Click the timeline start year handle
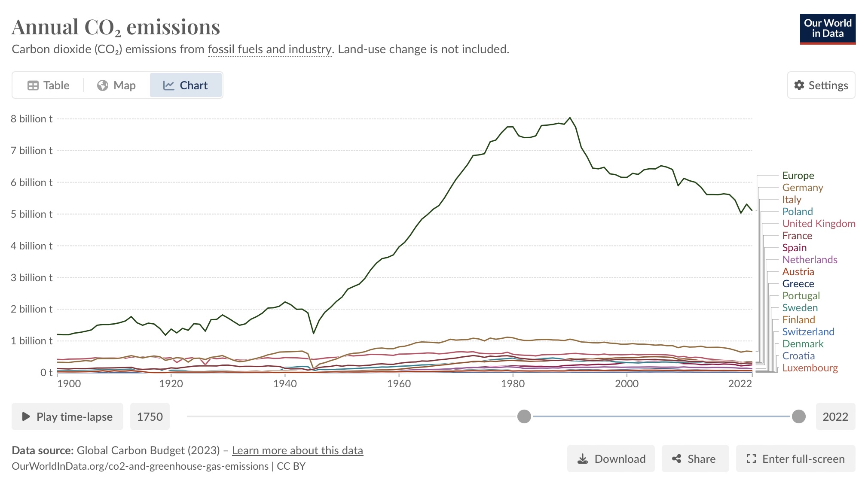This screenshot has width=868, height=480. 524,416
